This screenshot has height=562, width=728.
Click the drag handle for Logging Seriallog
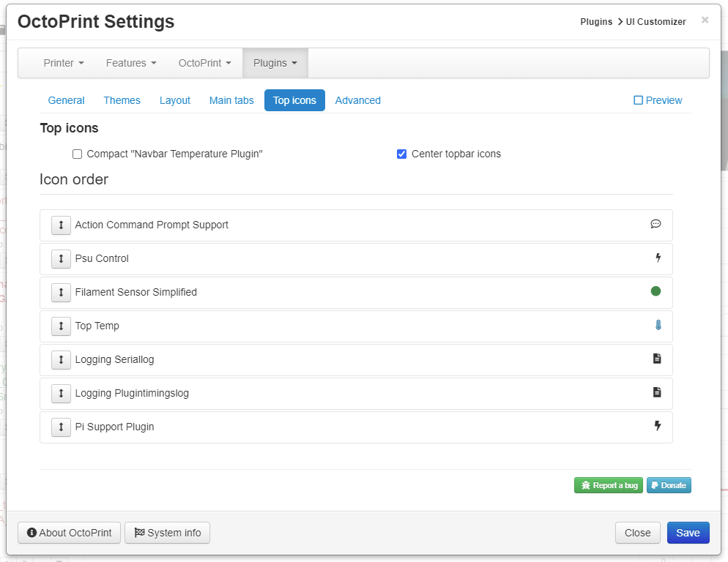tap(61, 359)
